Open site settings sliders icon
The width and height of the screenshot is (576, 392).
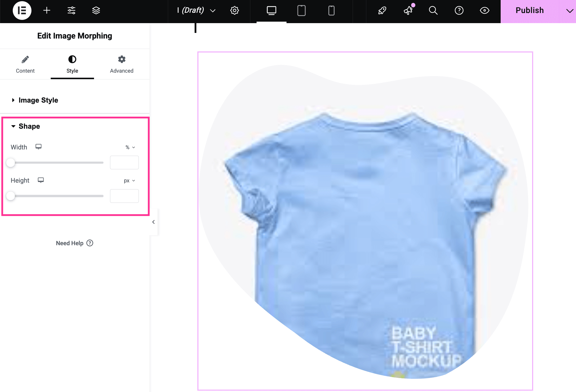click(71, 11)
